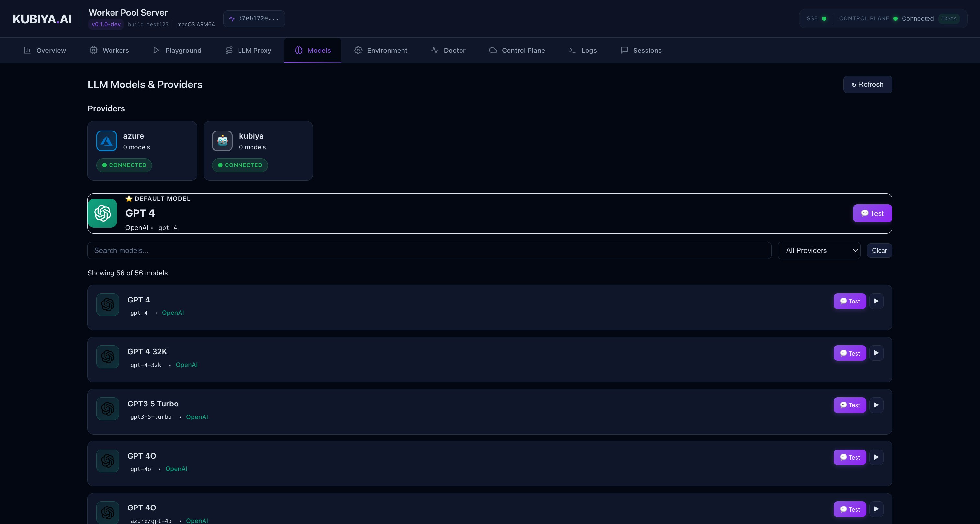Click the 'Worker Pool Server' title
Screen dimensions: 980x524
point(128,13)
